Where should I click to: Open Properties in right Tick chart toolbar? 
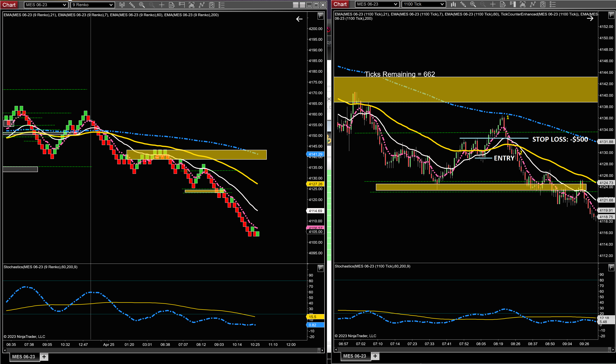553,4
